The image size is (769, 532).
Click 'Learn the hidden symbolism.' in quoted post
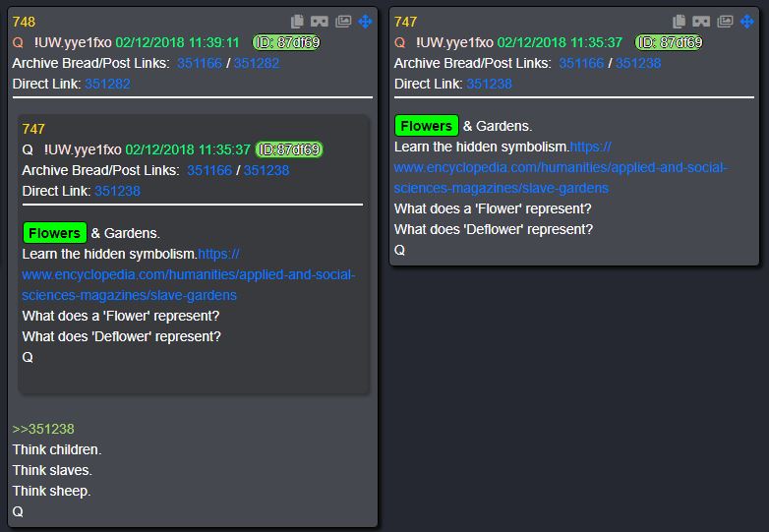110,254
